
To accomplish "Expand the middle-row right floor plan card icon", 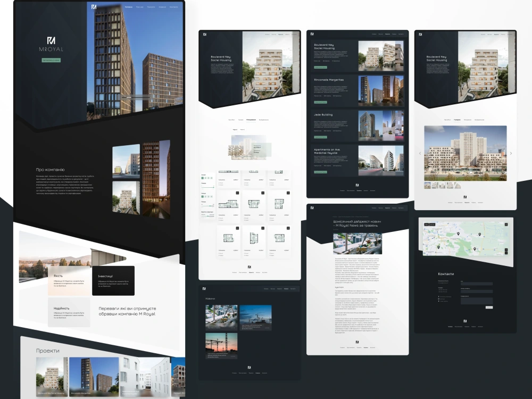I will tap(288, 193).
